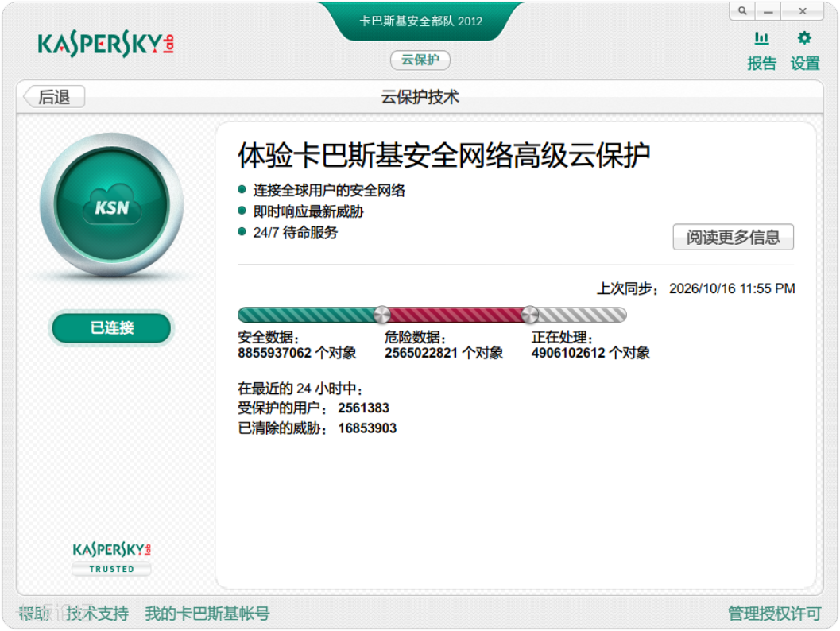Viewport: 840px width, 631px height.
Task: Go back with the 后退 button
Action: [x=54, y=97]
